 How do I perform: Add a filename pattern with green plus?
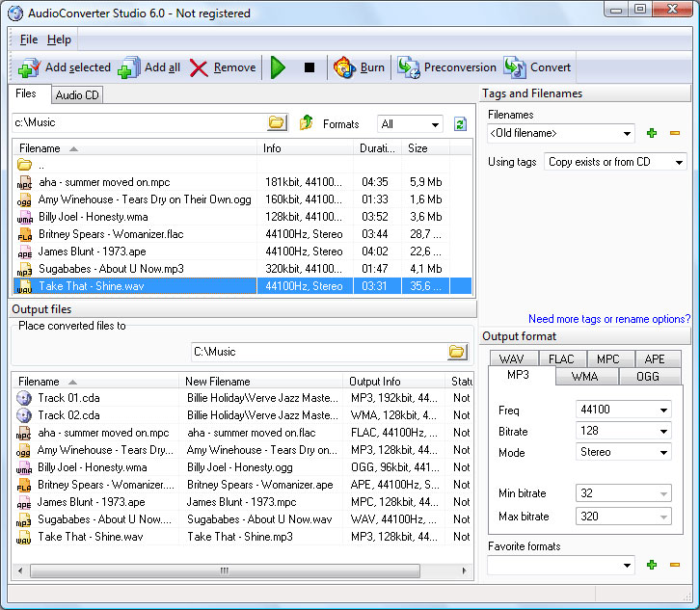652,133
